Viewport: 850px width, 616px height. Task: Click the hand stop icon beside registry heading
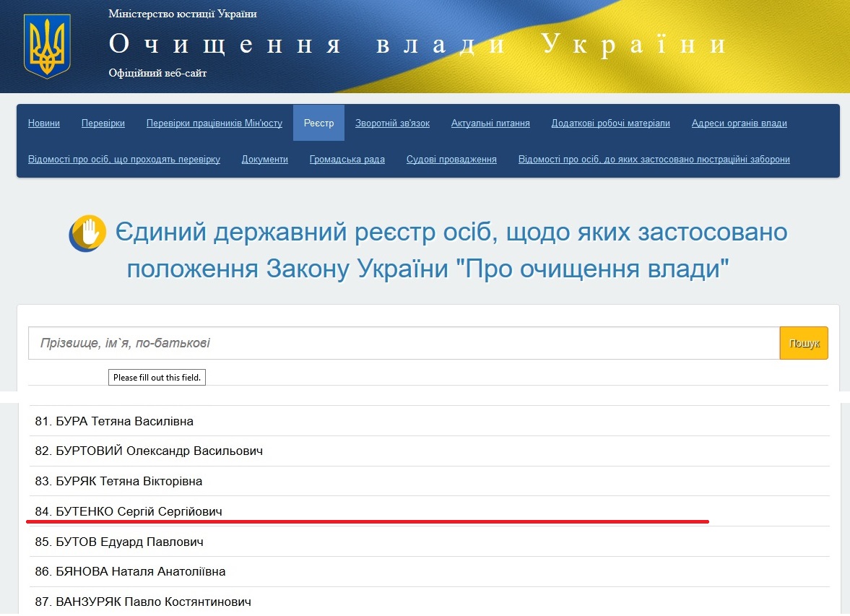(87, 233)
